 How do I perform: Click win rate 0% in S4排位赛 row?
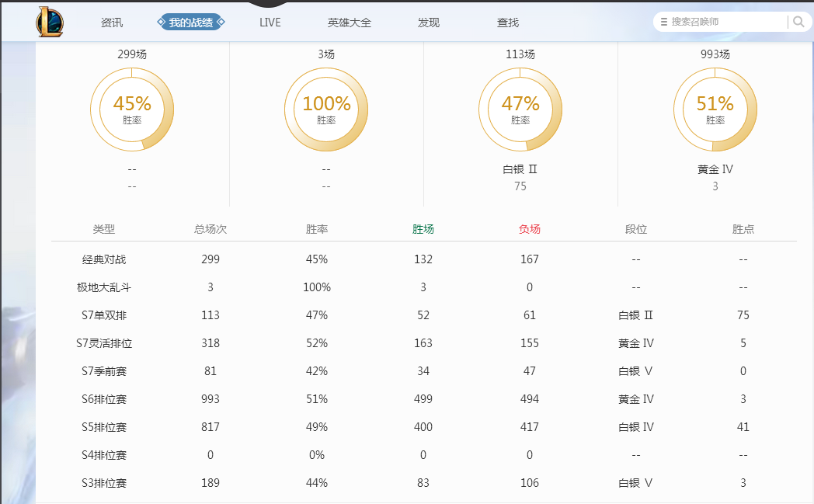[317, 455]
